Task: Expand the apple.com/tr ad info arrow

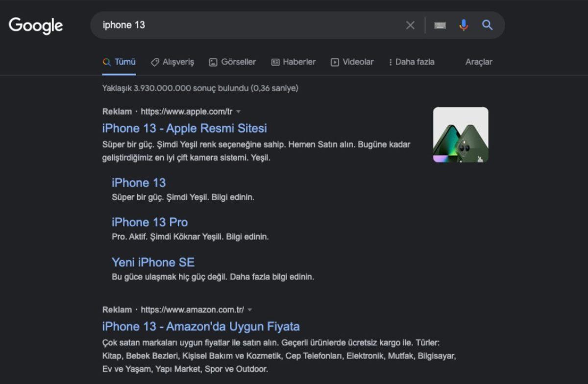Action: pos(239,111)
